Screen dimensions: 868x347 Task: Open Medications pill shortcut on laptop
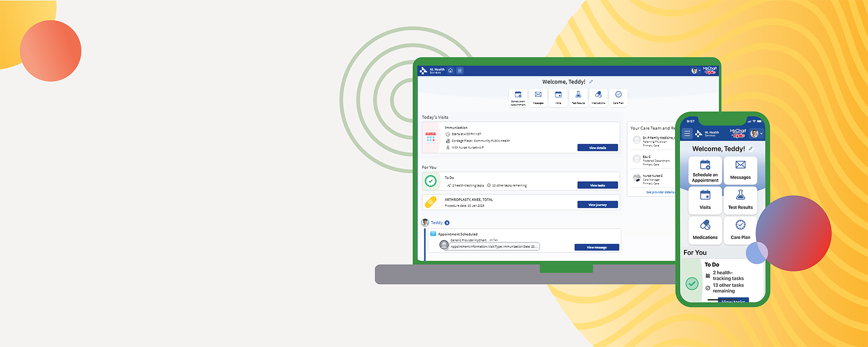[598, 97]
